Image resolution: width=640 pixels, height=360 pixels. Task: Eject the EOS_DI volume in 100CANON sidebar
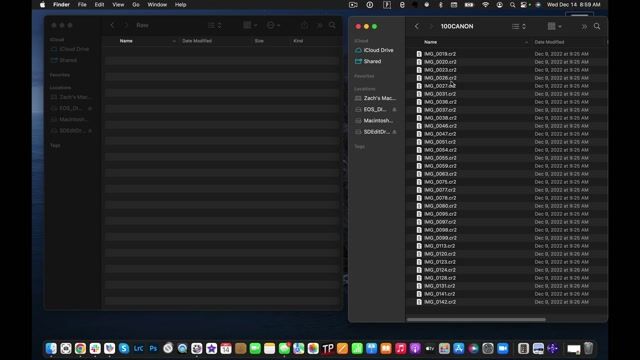(394, 109)
